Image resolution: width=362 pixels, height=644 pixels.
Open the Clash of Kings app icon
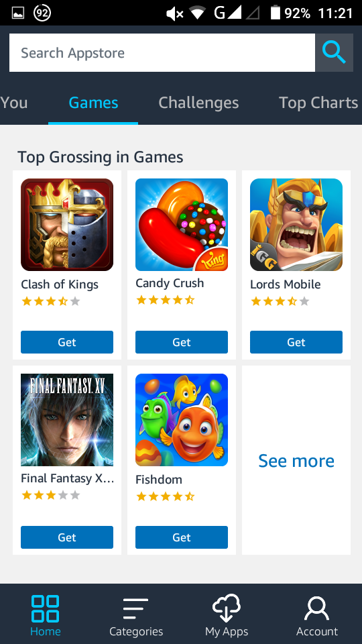[x=67, y=225]
